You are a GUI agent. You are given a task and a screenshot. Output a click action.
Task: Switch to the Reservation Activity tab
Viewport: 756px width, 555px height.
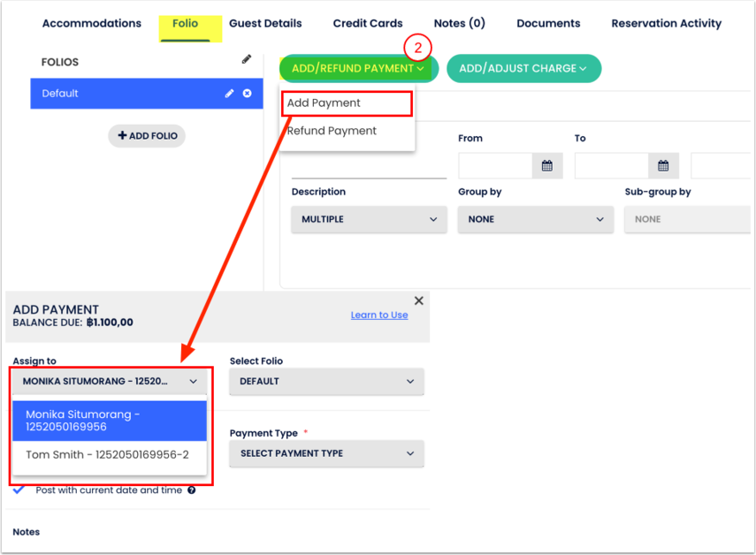pyautogui.click(x=667, y=23)
